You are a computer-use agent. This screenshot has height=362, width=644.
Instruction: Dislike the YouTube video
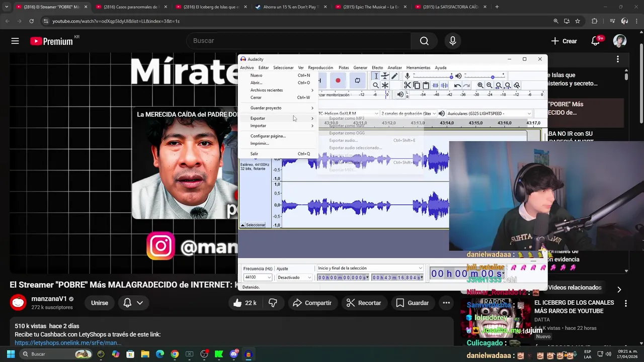point(273,303)
